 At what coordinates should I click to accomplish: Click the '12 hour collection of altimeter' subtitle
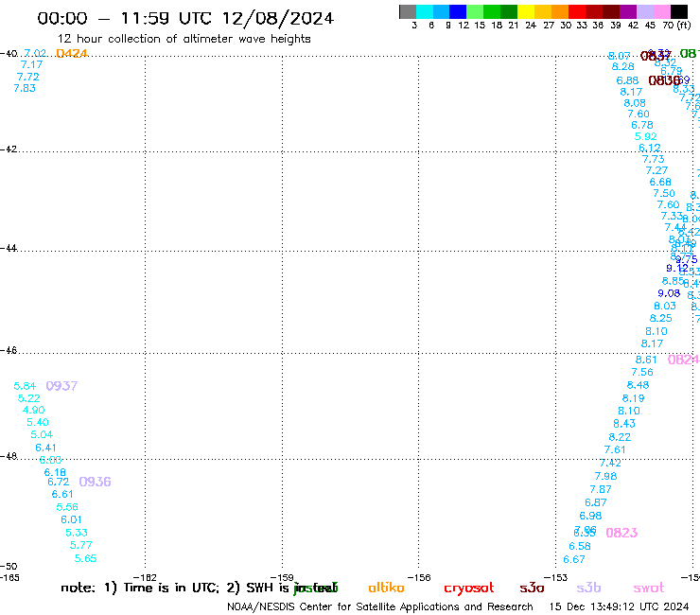(x=184, y=39)
